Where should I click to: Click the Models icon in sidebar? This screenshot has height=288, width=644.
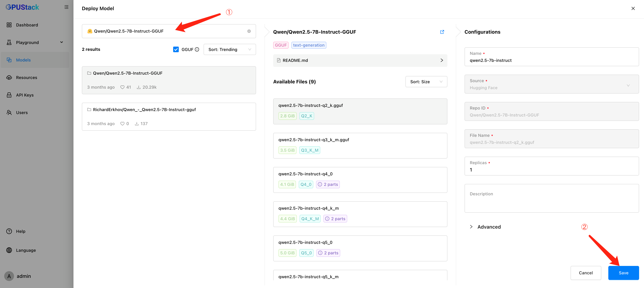pyautogui.click(x=9, y=60)
